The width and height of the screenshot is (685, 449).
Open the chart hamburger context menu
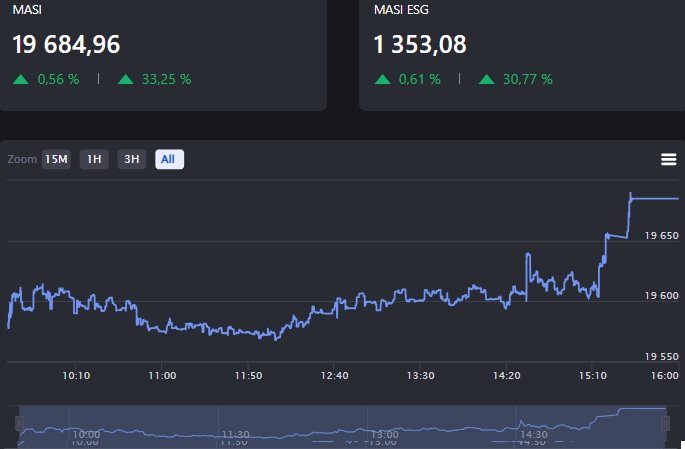pyautogui.click(x=669, y=159)
